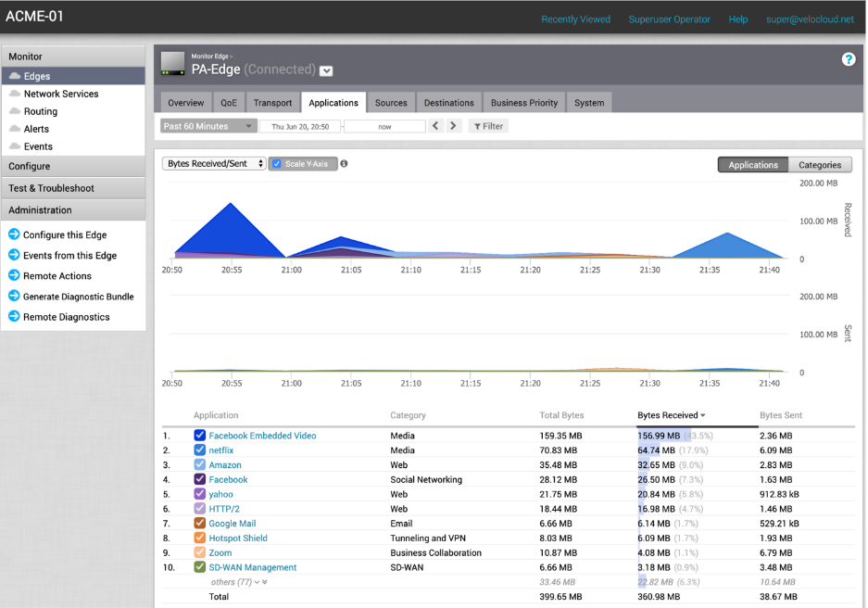
Task: Disable the Scale Y-Axis checkbox
Action: 278,164
